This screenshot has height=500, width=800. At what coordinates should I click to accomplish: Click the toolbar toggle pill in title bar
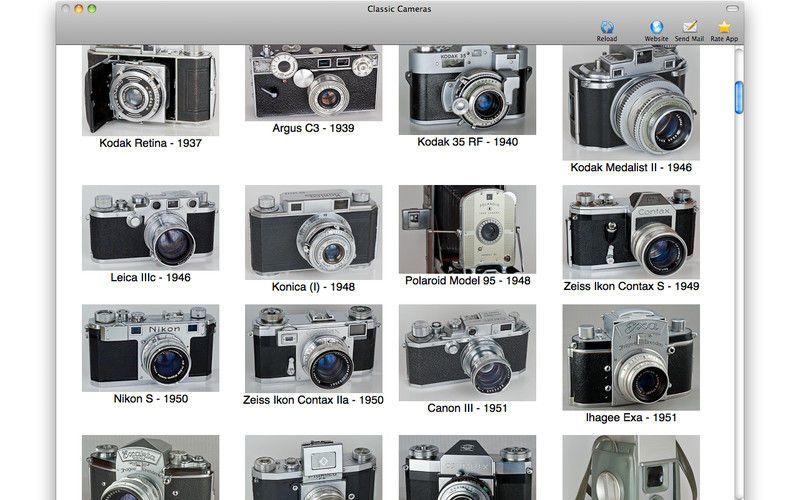[x=732, y=9]
